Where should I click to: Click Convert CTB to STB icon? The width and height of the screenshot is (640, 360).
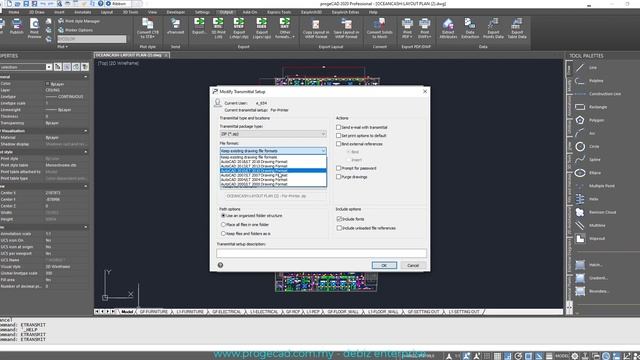(x=147, y=28)
